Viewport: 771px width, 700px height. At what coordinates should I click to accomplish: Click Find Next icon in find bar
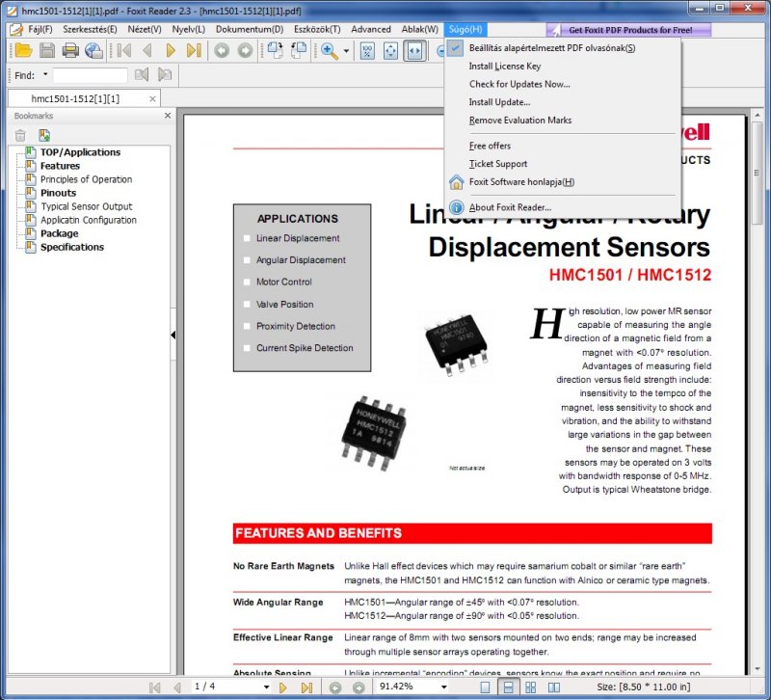click(165, 75)
